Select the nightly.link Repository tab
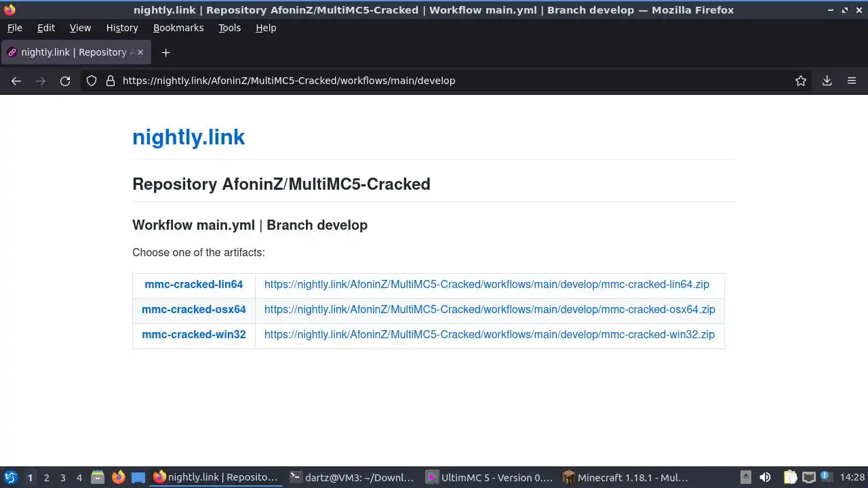 (76, 52)
